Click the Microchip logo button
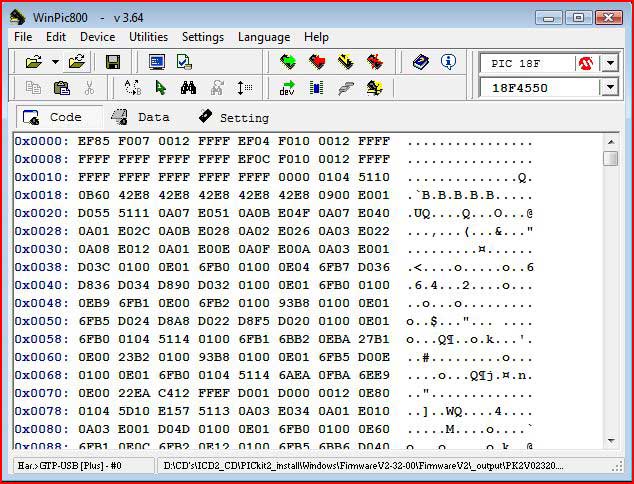 pos(585,63)
